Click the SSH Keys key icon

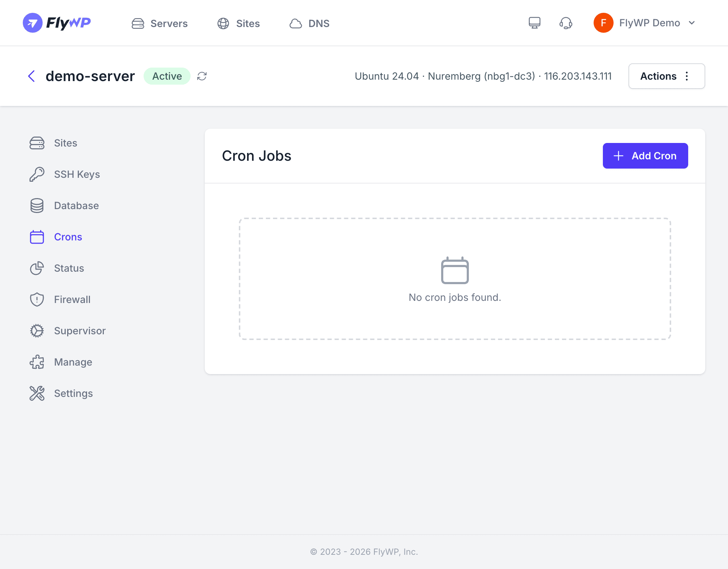tap(37, 174)
